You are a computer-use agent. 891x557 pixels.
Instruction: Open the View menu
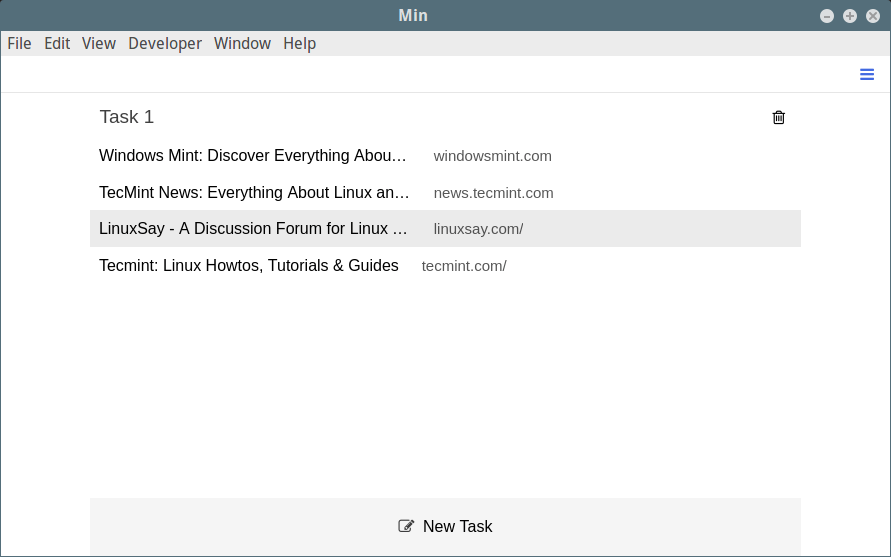[99, 43]
